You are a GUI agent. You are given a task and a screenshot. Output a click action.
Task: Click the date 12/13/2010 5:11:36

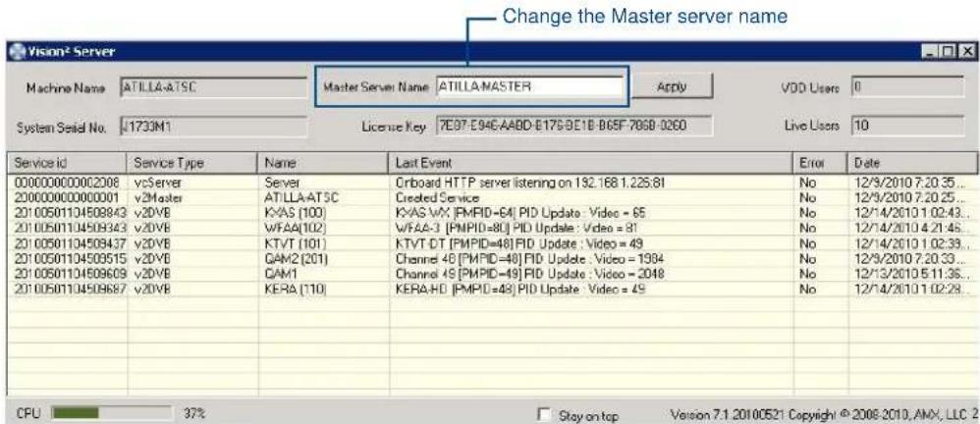point(911,274)
